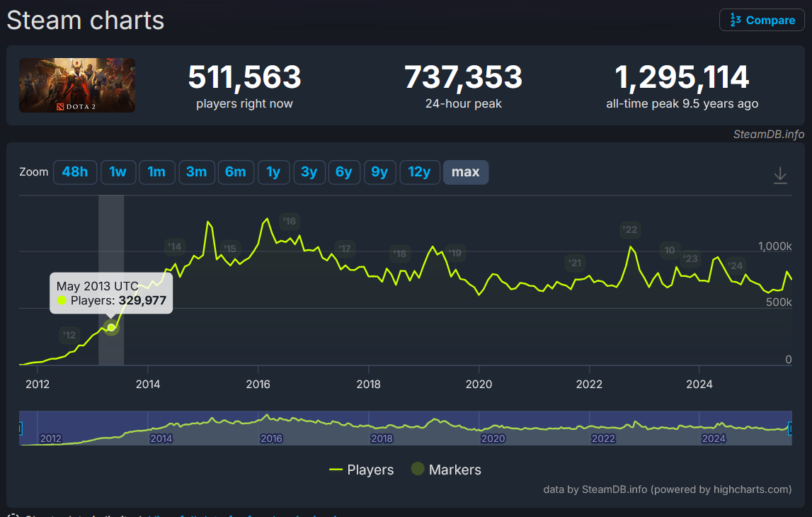Select the max zoom range
The image size is (812, 517).
click(466, 172)
